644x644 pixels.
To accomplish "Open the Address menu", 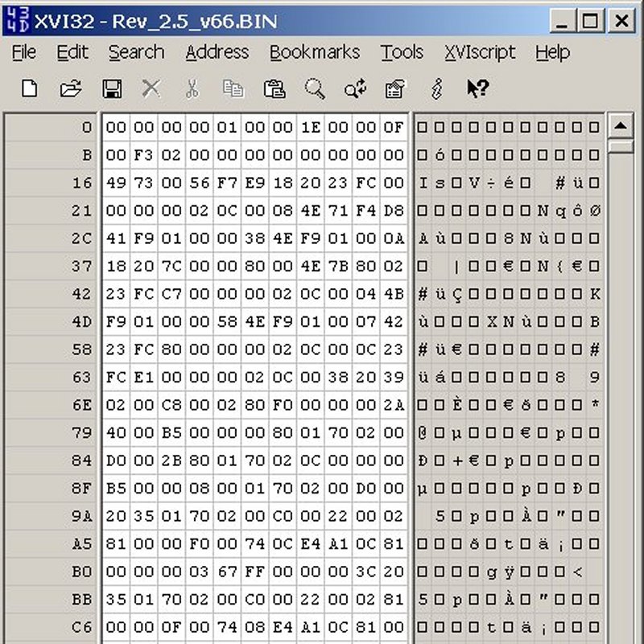I will click(217, 52).
